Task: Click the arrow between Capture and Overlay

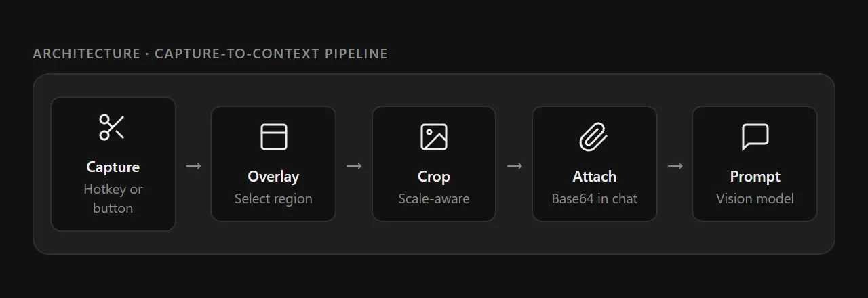Action: [193, 166]
